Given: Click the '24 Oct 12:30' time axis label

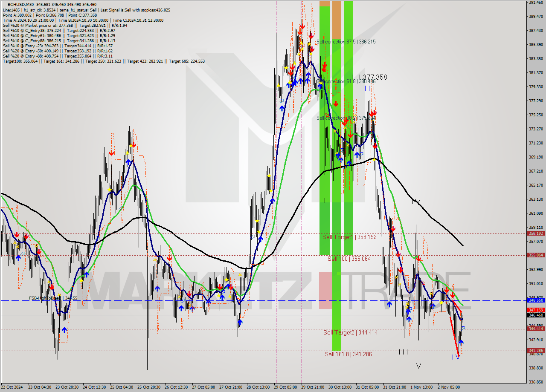Looking at the screenshot, I should click(93, 387).
